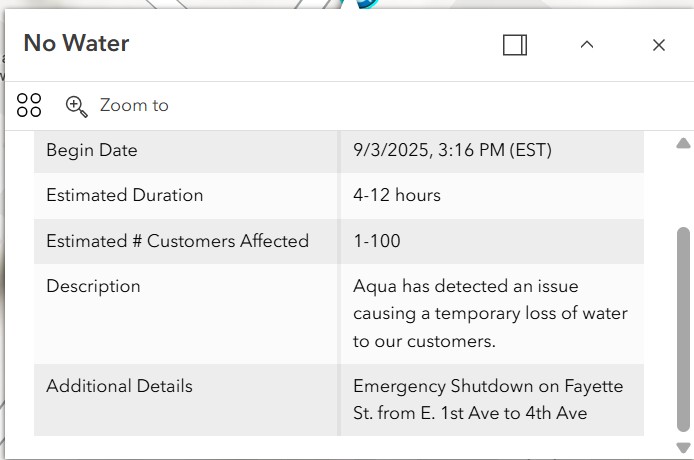The width and height of the screenshot is (694, 460).
Task: Click the scrollbar up arrow
Action: (x=683, y=143)
